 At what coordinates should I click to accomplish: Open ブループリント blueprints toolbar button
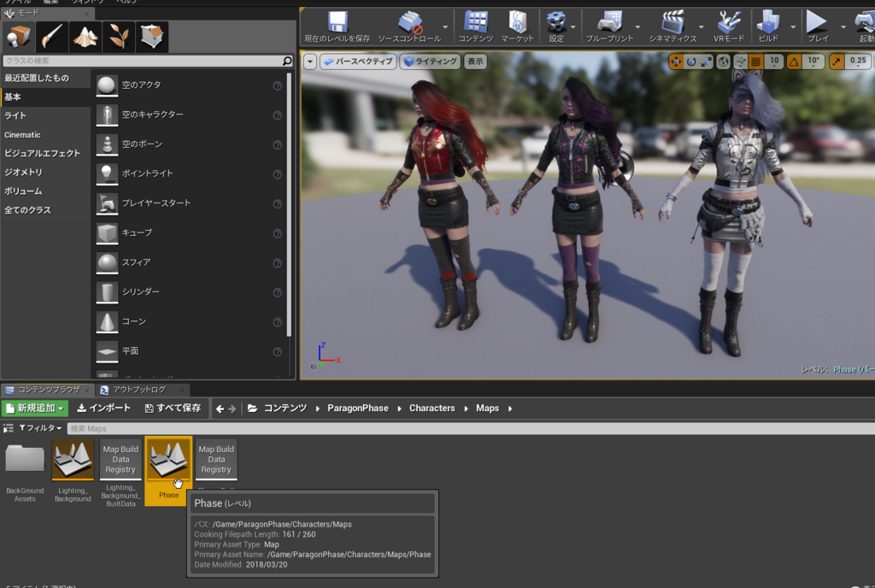[x=609, y=26]
